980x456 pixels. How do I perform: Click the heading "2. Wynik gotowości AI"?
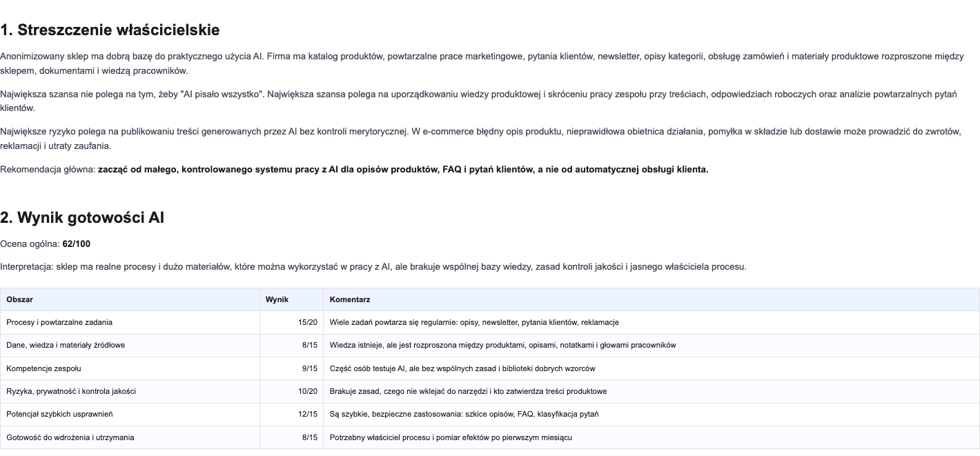coord(82,217)
